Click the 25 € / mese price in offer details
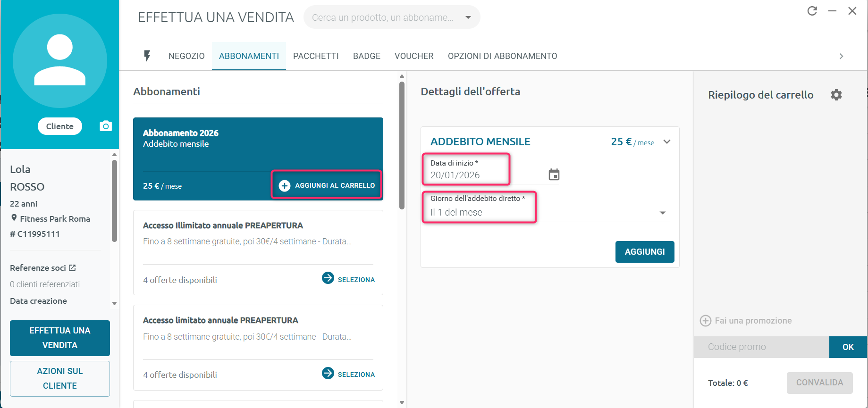Screen dimensions: 868x408 pyautogui.click(x=632, y=142)
